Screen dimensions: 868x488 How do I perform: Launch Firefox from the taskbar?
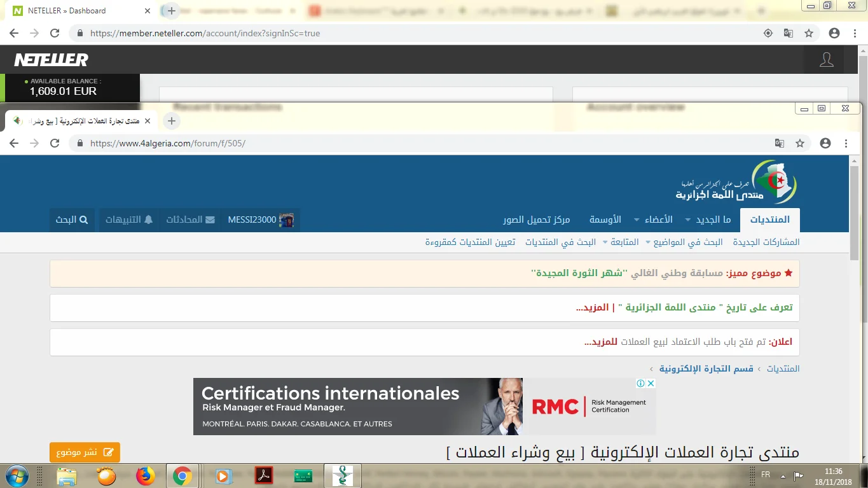pyautogui.click(x=146, y=476)
